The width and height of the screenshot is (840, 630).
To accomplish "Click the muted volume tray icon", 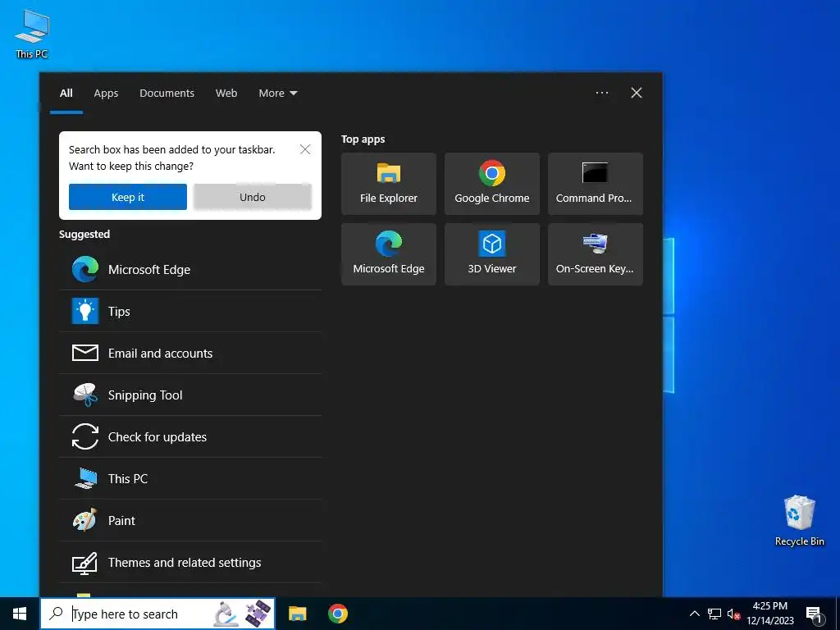I will [x=733, y=614].
